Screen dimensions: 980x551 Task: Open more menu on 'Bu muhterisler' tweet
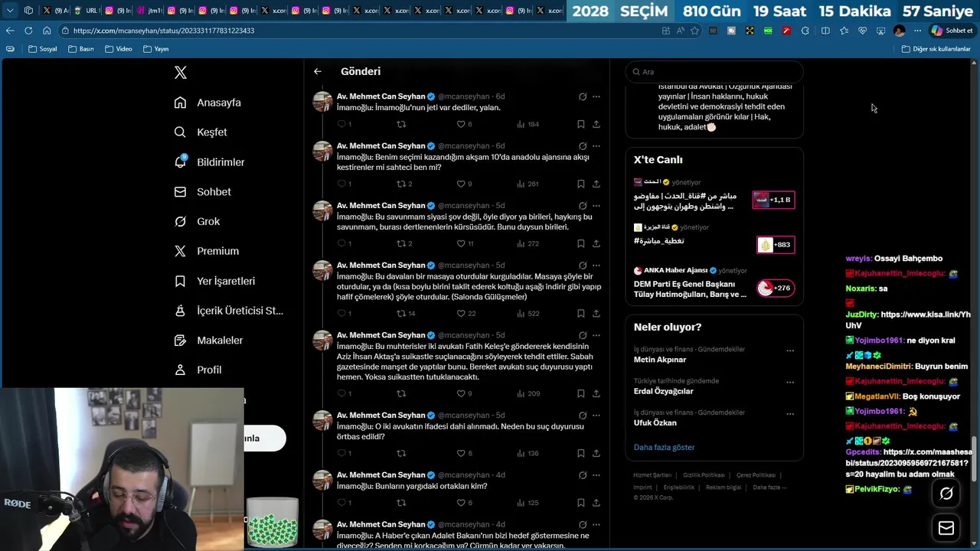coord(596,334)
